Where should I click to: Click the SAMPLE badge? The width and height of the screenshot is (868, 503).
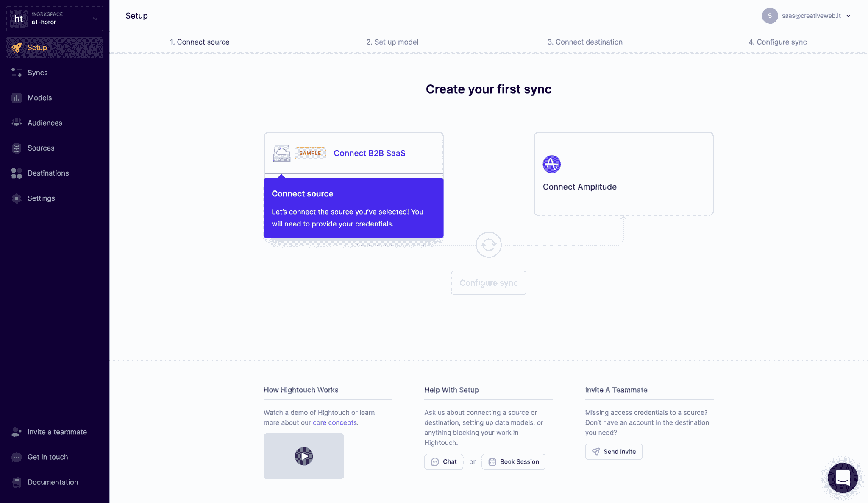(310, 153)
